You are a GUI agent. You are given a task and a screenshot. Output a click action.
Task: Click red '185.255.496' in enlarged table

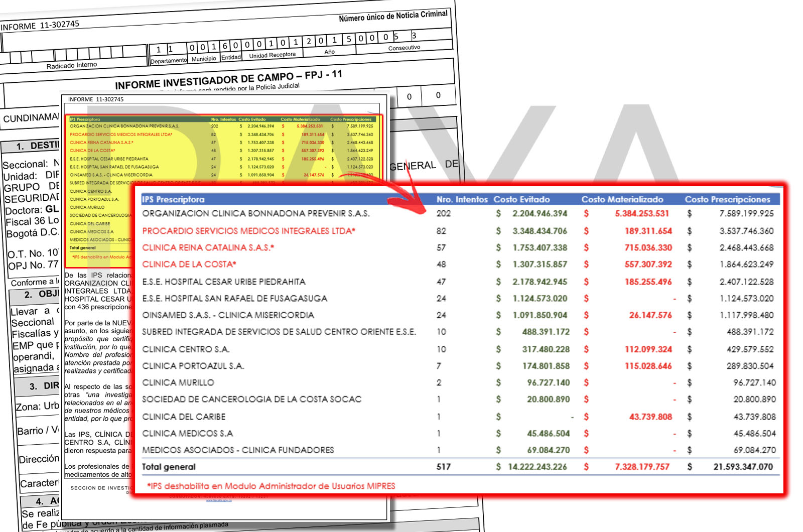(x=648, y=282)
